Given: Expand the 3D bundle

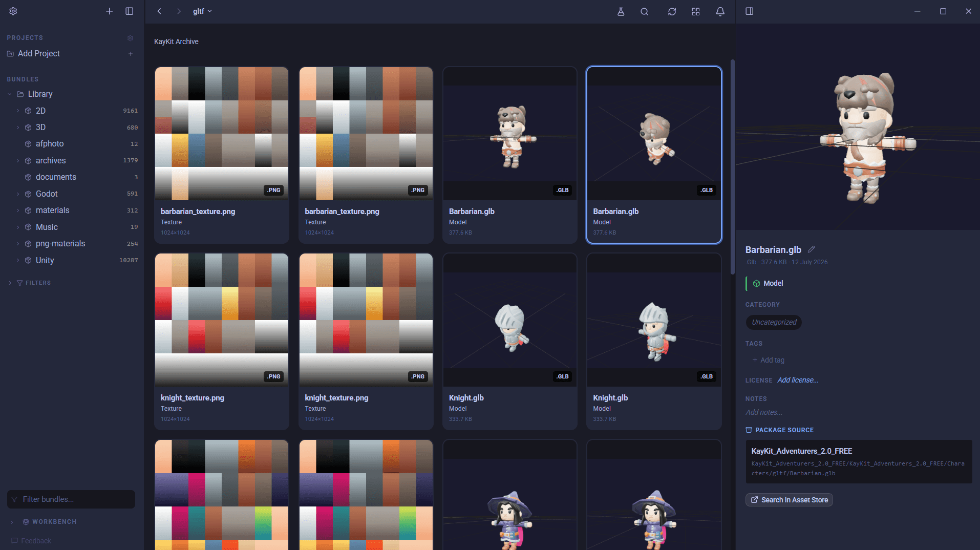Looking at the screenshot, I should click(x=18, y=128).
